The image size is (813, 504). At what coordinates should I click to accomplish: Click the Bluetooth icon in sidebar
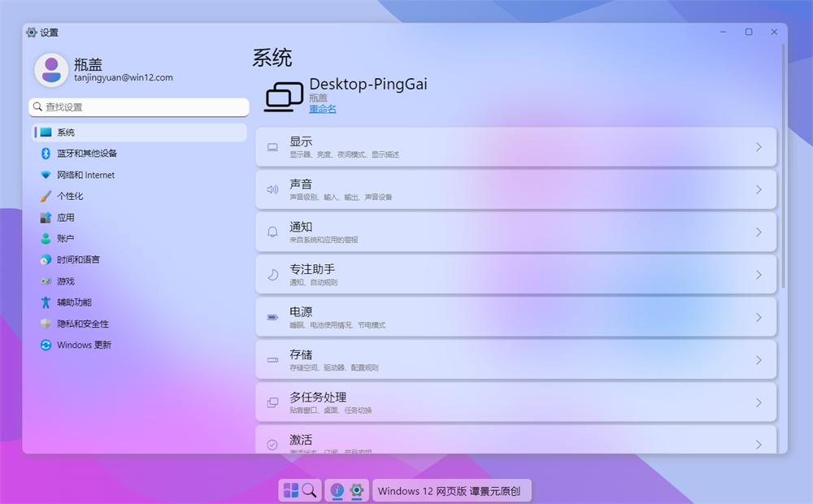pyautogui.click(x=46, y=154)
